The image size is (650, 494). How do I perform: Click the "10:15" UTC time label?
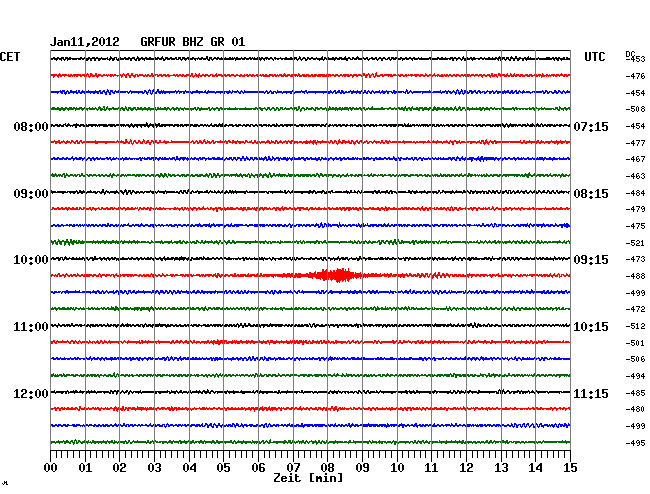591,327
